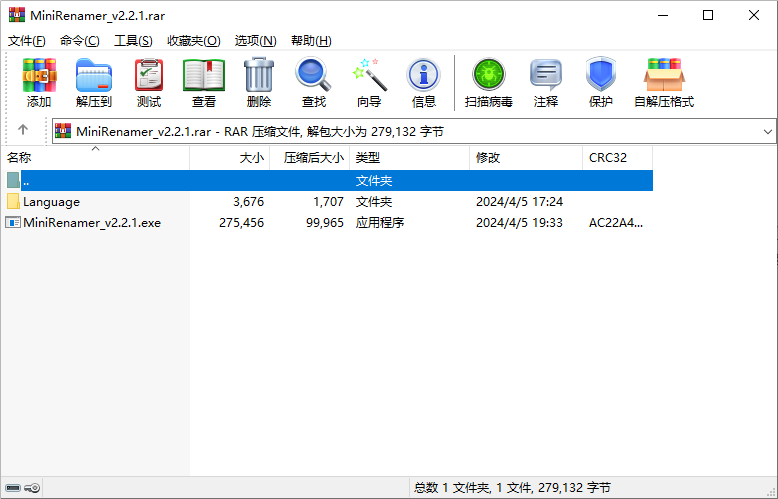Open the 选项(N) menu
Image resolution: width=778 pixels, height=499 pixels.
point(255,41)
